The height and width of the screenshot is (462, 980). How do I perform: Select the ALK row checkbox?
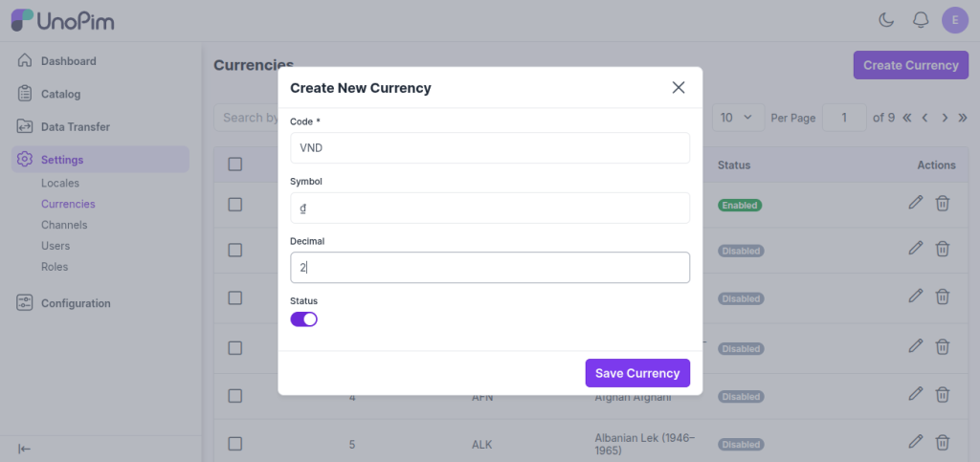[235, 444]
